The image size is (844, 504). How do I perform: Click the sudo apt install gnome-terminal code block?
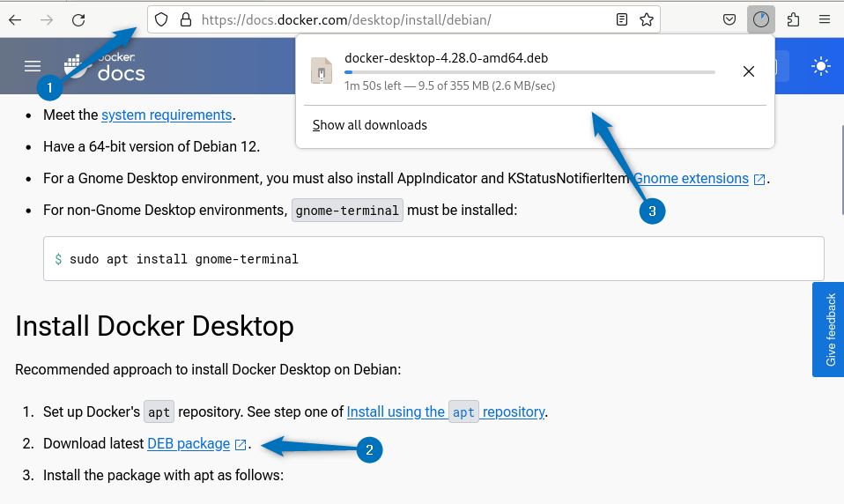(433, 258)
